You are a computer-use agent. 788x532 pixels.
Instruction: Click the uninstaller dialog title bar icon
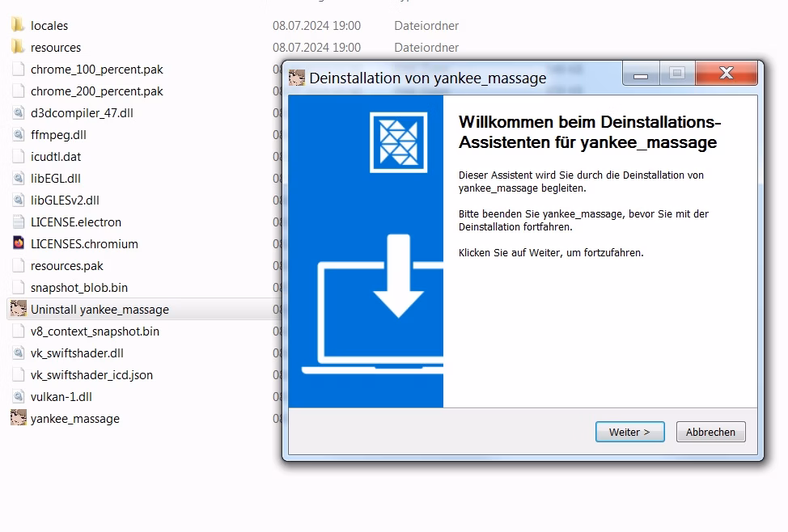(x=297, y=78)
